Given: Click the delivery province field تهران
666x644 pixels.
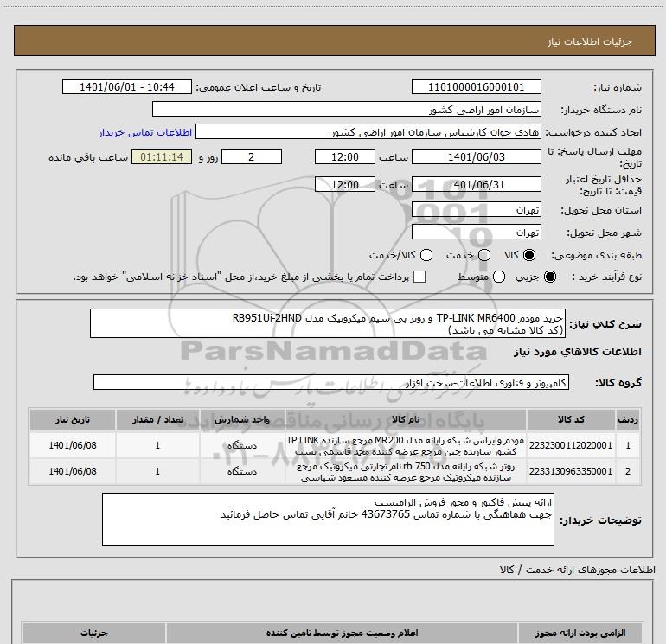Looking at the screenshot, I should [476, 209].
